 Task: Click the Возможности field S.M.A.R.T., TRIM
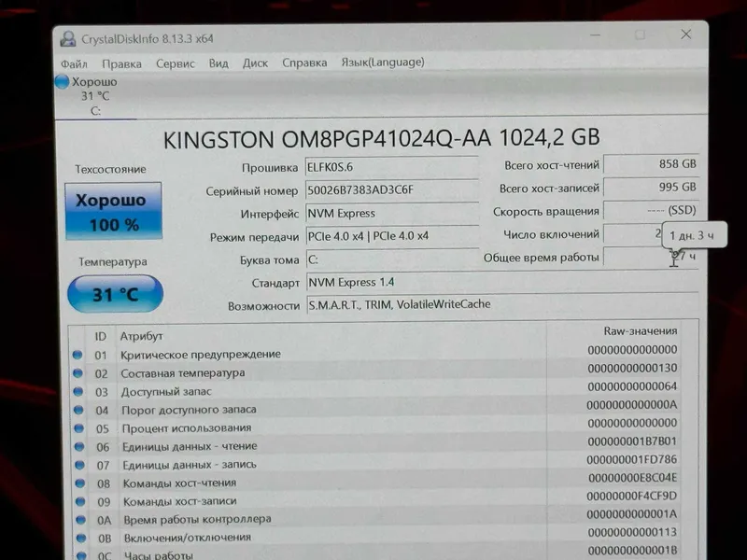click(x=502, y=304)
